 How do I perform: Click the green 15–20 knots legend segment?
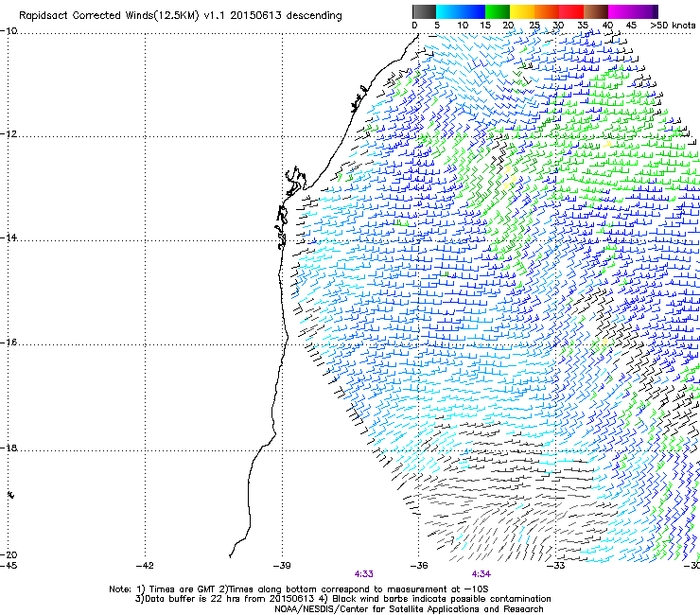tap(498, 11)
